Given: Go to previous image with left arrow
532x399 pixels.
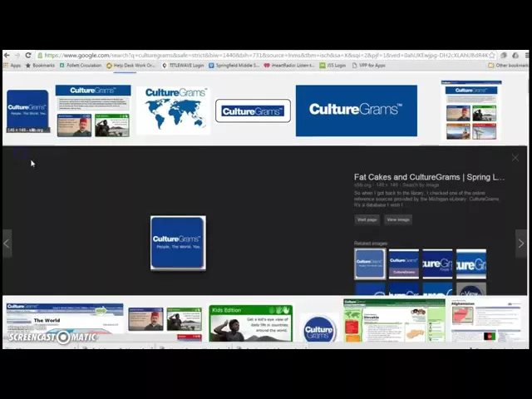Looking at the screenshot, I should 7,244.
